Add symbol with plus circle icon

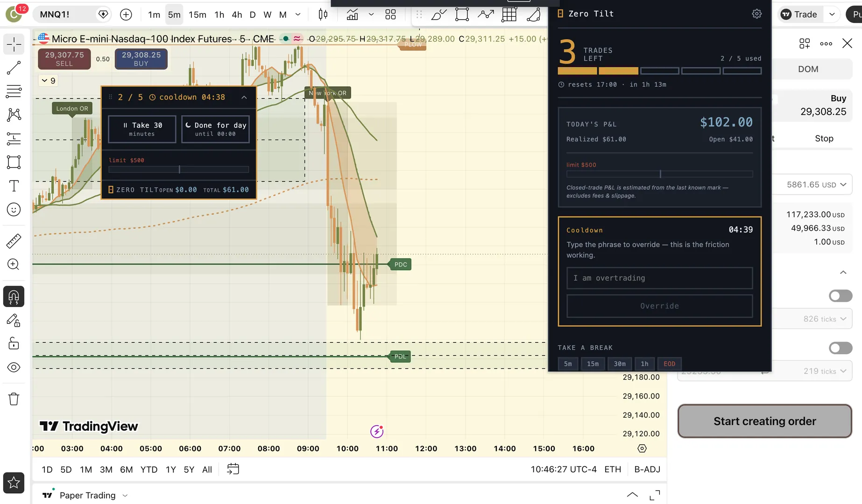pyautogui.click(x=126, y=14)
